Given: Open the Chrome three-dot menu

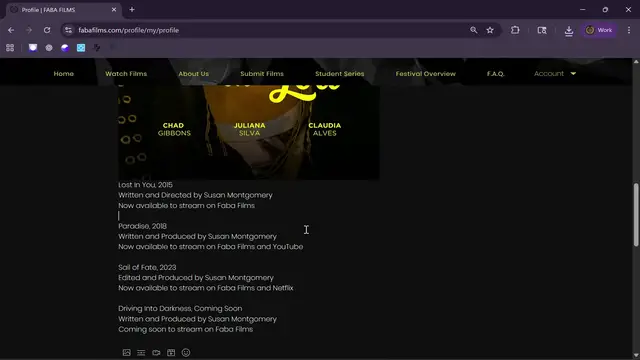Looking at the screenshot, I should (629, 30).
